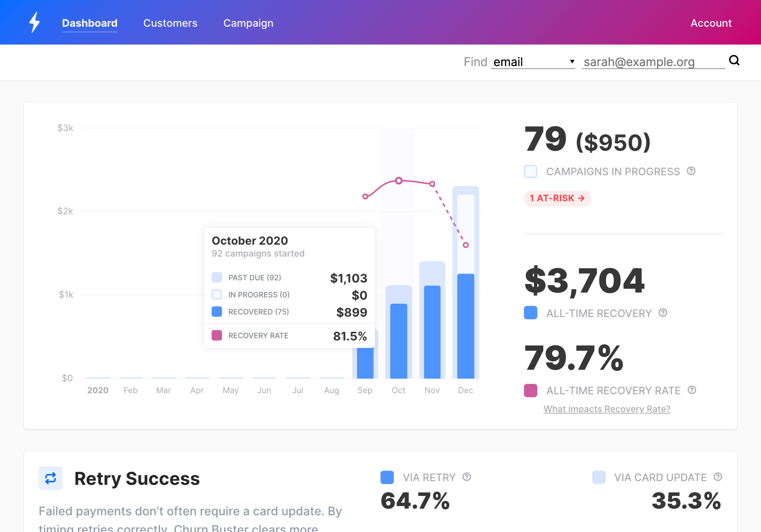Click the 79 ($950) campaigns figure

coord(587,140)
